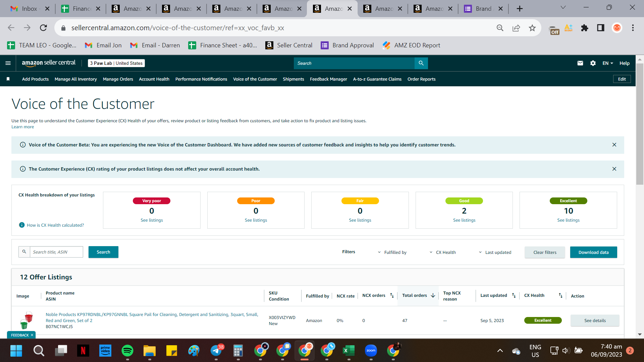See listings under Good rating
The height and width of the screenshot is (362, 644).
[464, 220]
